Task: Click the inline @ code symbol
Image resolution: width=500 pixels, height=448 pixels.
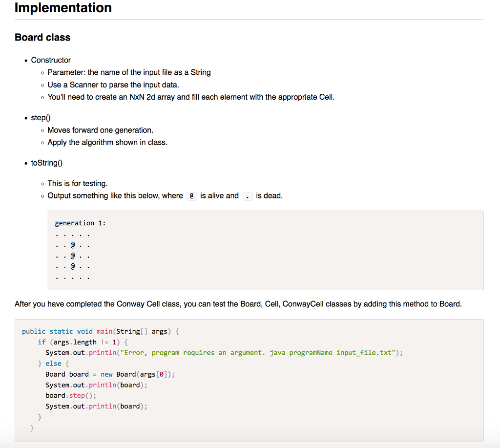Action: 191,196
